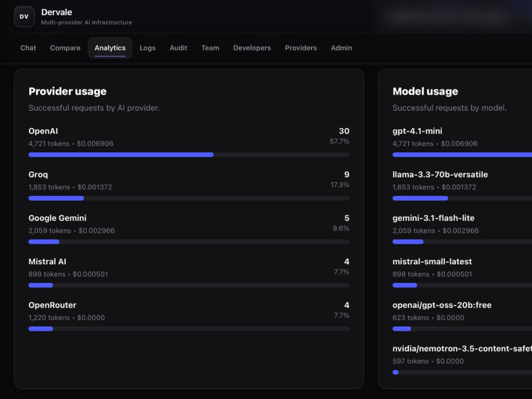
Task: Select the llama-3.3-70b-versatile model label
Action: [x=440, y=174]
